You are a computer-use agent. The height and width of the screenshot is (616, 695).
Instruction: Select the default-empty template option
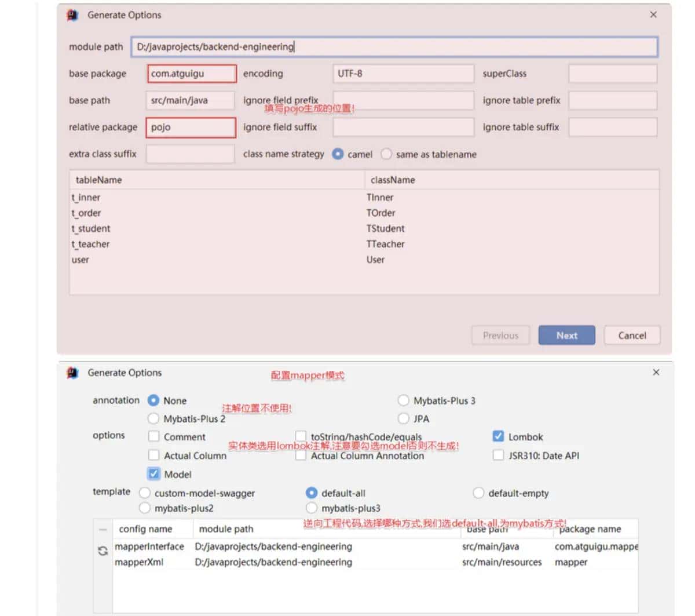pyautogui.click(x=478, y=493)
